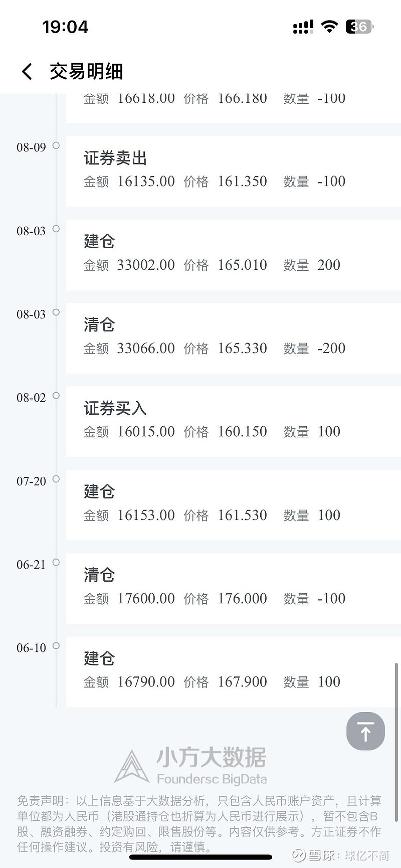Select the 06-21 清仓 record

[233, 588]
